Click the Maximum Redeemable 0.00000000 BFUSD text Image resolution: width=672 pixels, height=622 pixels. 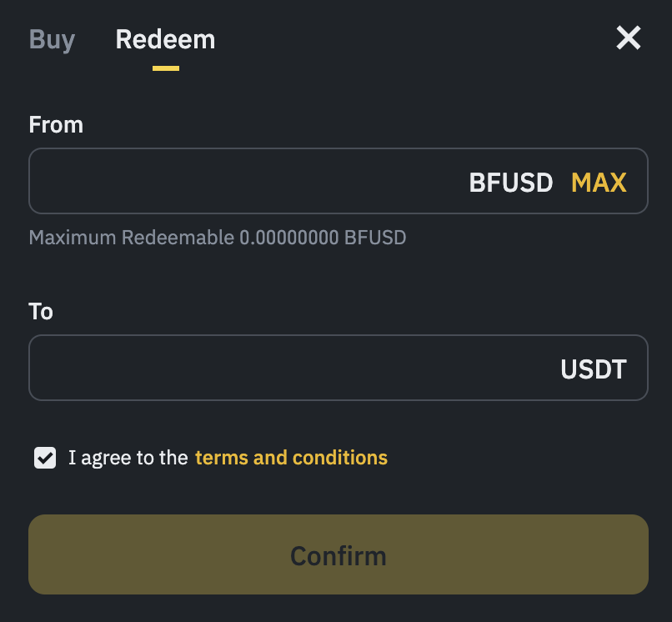click(218, 238)
